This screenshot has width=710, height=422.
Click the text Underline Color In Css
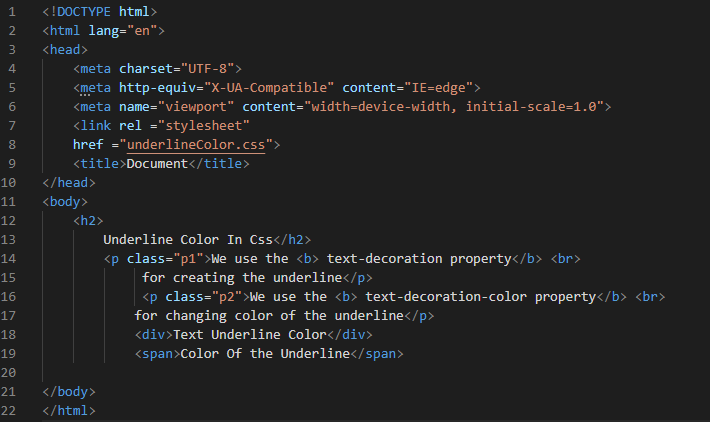pyautogui.click(x=188, y=240)
